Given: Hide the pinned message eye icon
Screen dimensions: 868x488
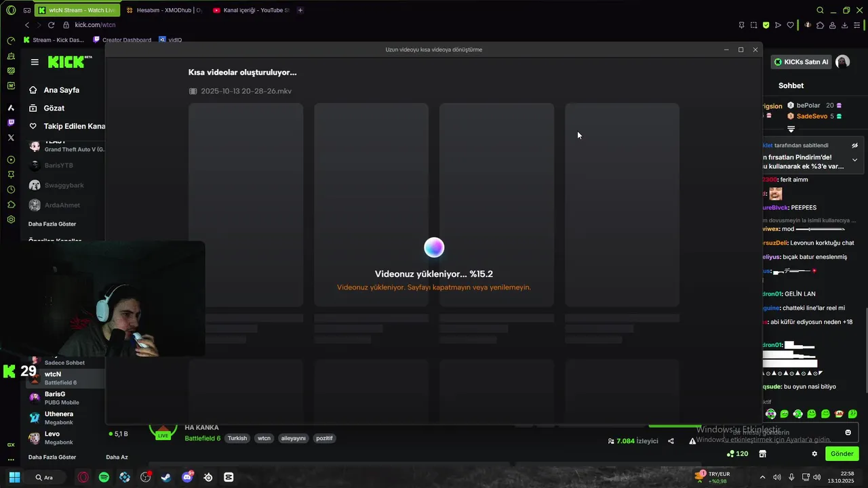Looking at the screenshot, I should pos(854,145).
